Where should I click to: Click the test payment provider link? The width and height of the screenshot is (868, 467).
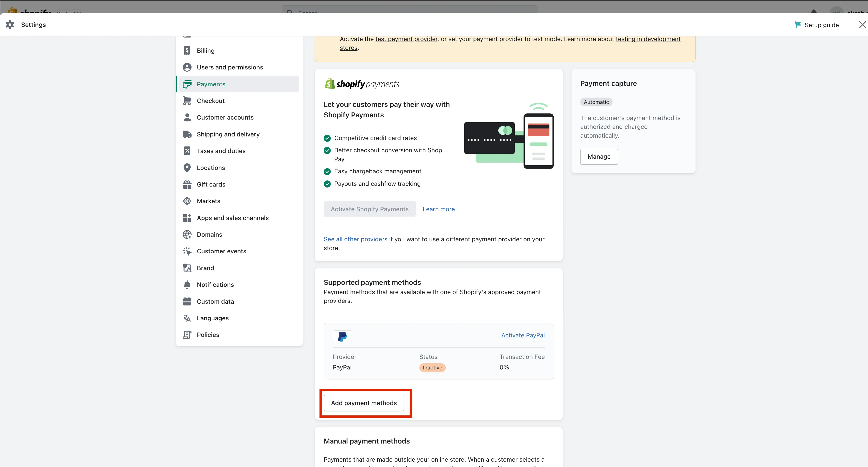[x=406, y=39]
